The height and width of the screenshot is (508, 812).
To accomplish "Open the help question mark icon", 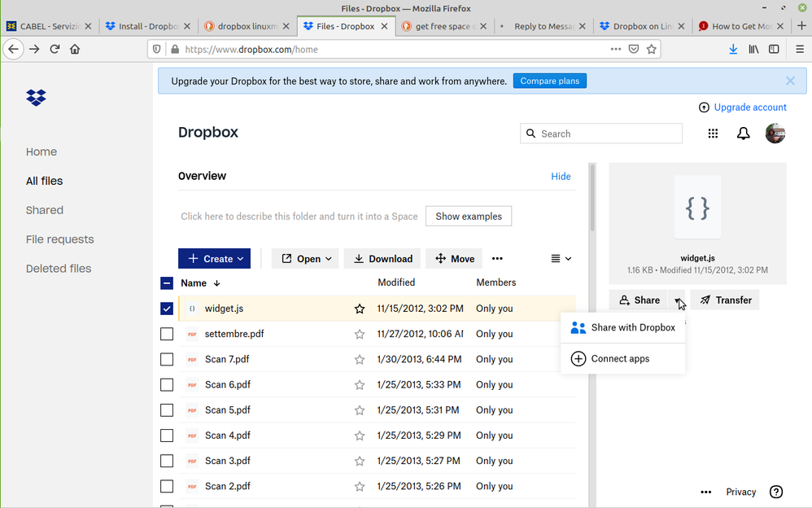I will point(776,492).
